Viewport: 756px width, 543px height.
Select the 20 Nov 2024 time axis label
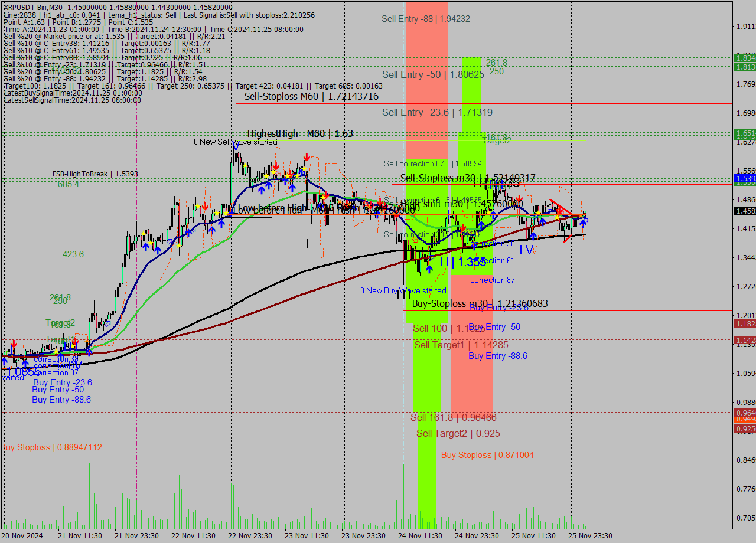22,536
